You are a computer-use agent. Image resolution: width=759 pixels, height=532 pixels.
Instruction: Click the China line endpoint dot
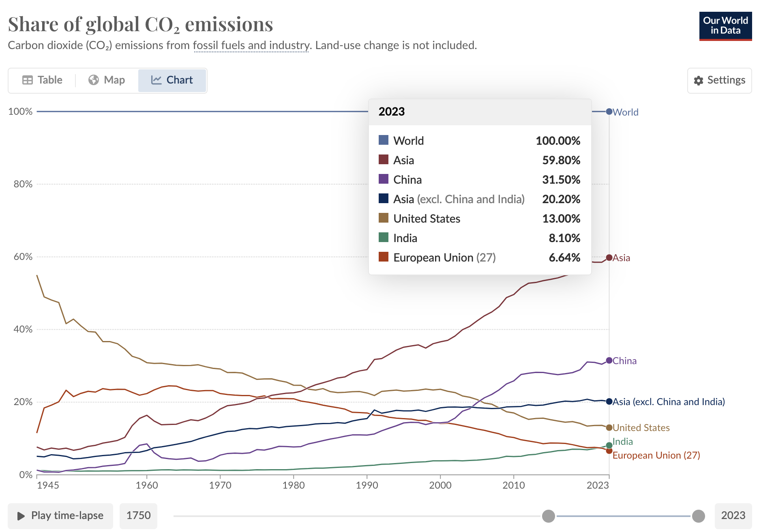[609, 360]
